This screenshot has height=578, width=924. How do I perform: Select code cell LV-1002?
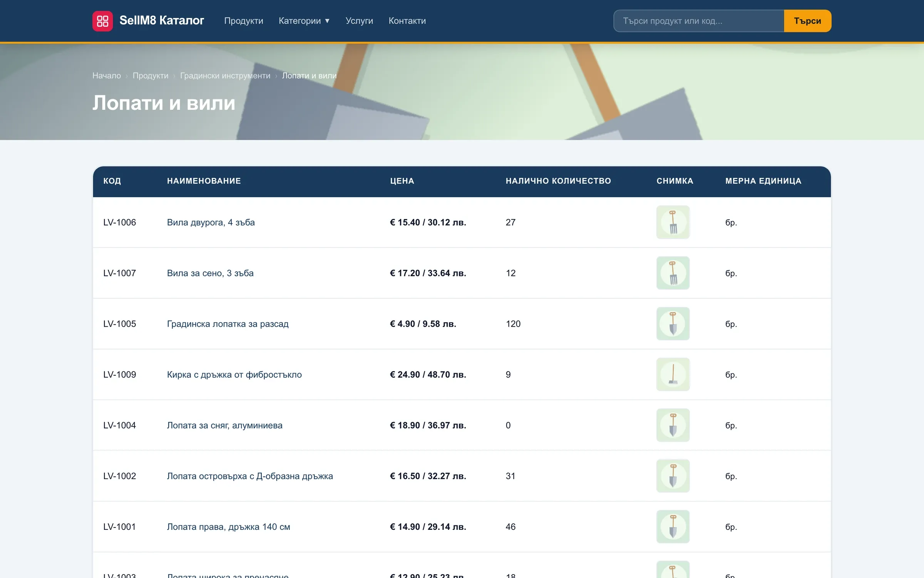pyautogui.click(x=120, y=476)
